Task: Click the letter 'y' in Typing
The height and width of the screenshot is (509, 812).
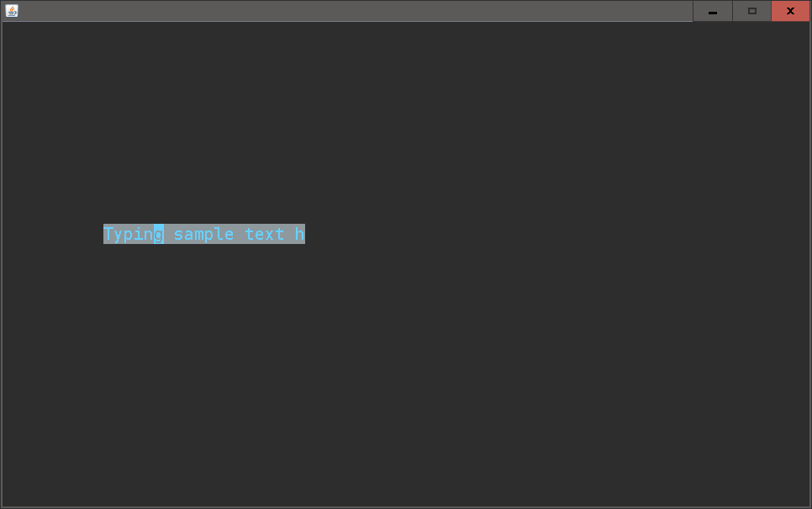Action: [119, 234]
